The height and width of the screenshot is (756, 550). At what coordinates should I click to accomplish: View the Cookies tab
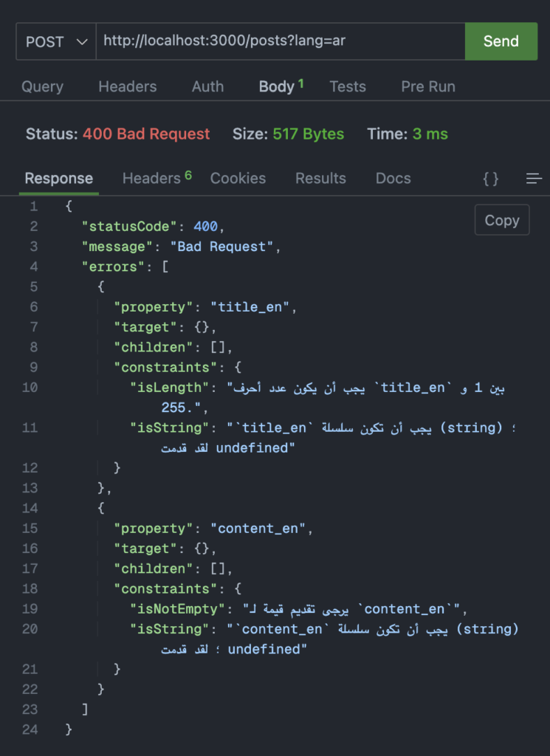point(238,178)
